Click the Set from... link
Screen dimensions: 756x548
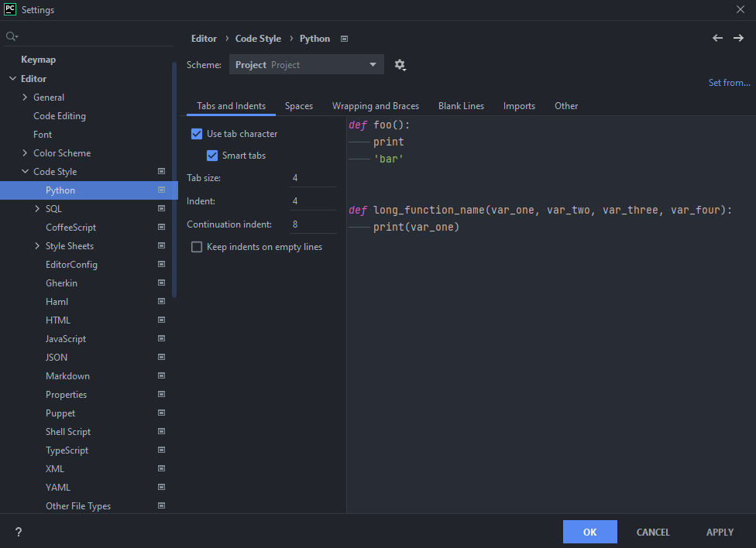(729, 82)
